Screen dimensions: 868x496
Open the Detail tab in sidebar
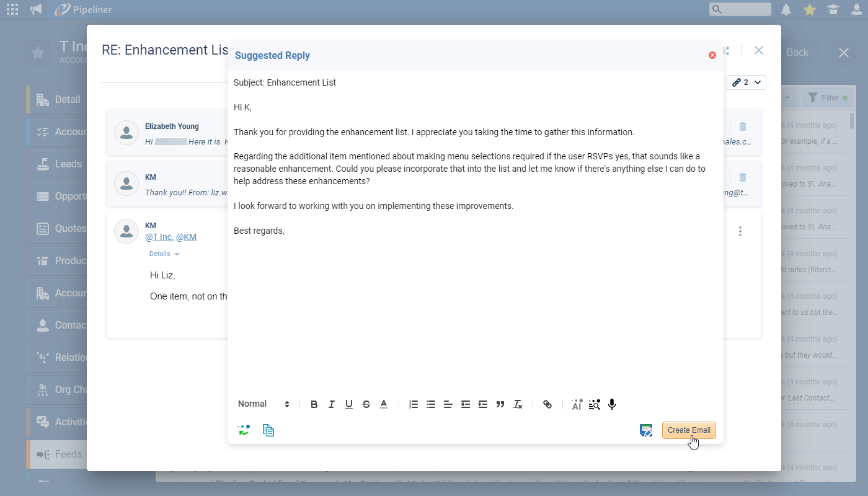click(x=67, y=100)
